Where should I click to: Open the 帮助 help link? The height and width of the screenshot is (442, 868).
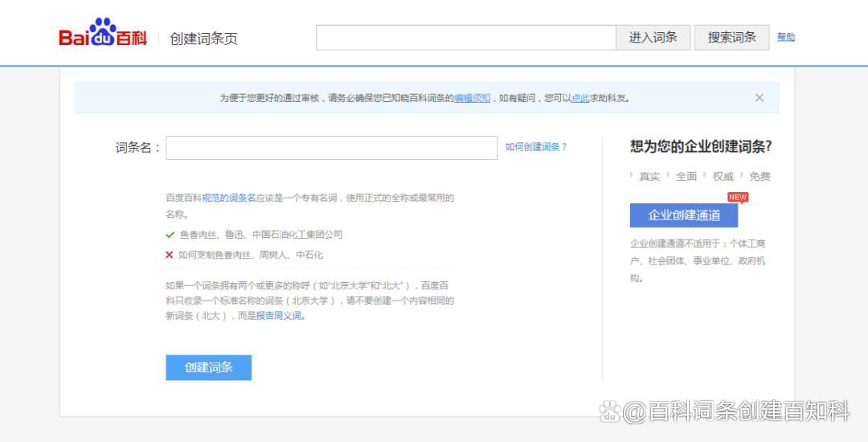click(785, 37)
